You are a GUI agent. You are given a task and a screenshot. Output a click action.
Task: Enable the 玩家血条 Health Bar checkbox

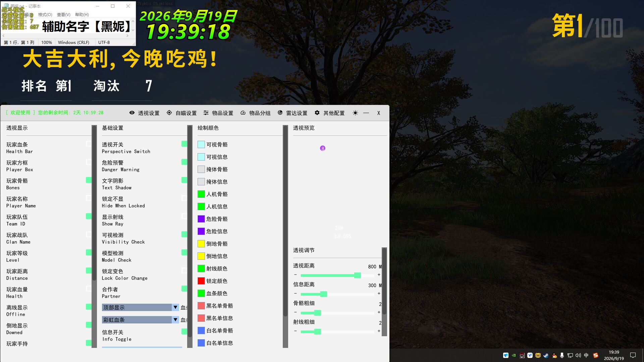(89, 144)
